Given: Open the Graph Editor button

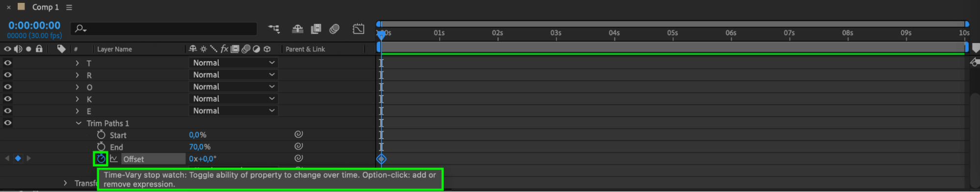Looking at the screenshot, I should pyautogui.click(x=358, y=29).
